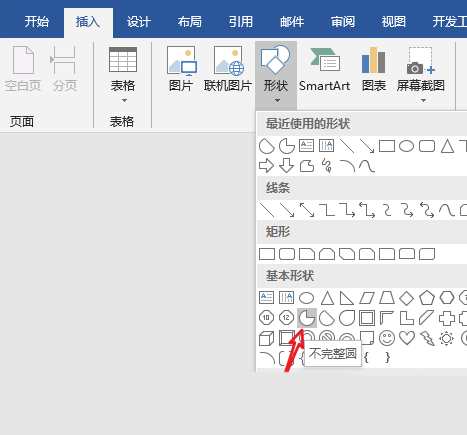Select isosceles triangle in 基本形状 section
This screenshot has width=467, height=435.
tap(327, 298)
